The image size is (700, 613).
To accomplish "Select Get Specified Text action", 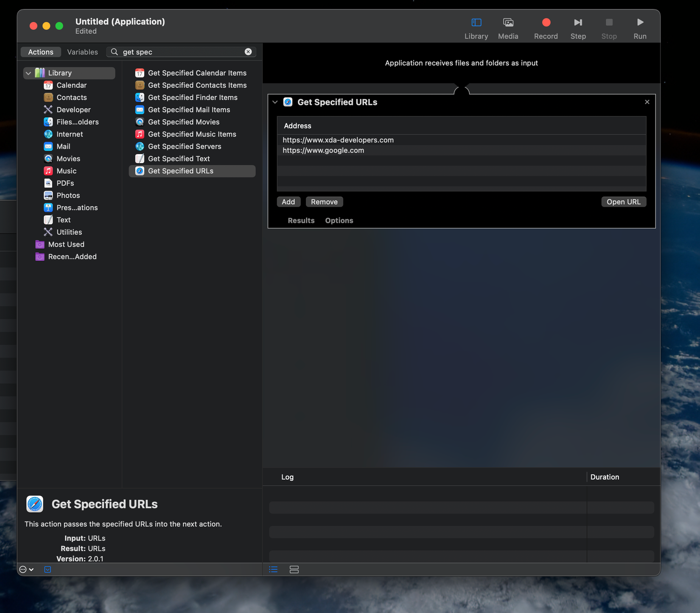I will (x=192, y=159).
